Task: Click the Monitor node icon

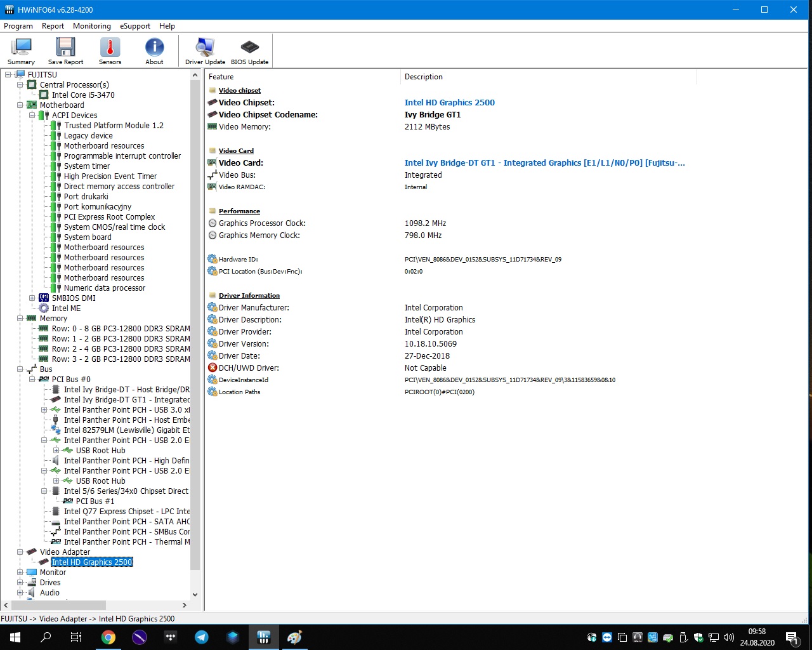Action: (32, 572)
